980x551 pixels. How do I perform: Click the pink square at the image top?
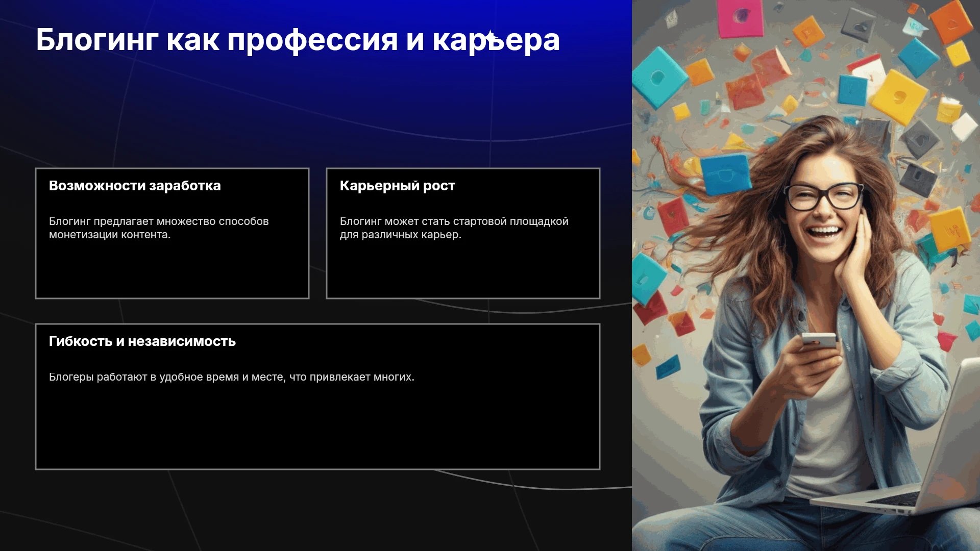pyautogui.click(x=740, y=18)
